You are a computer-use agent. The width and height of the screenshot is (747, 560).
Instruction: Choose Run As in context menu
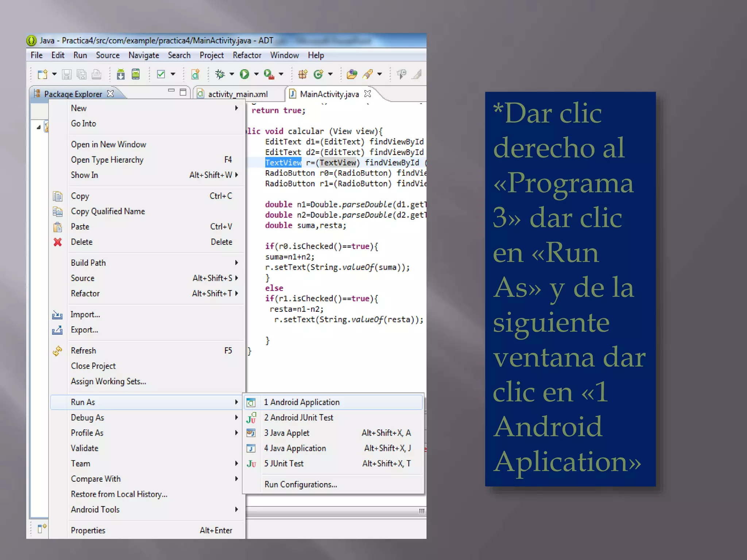click(146, 402)
